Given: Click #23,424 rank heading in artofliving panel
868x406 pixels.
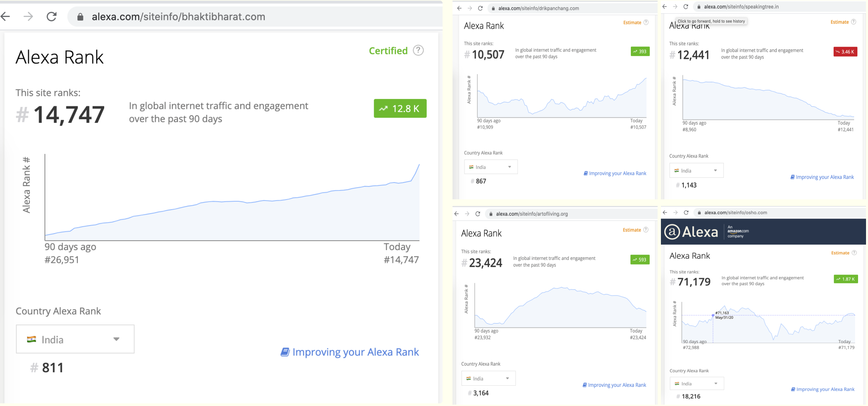Looking at the screenshot, I should [482, 262].
